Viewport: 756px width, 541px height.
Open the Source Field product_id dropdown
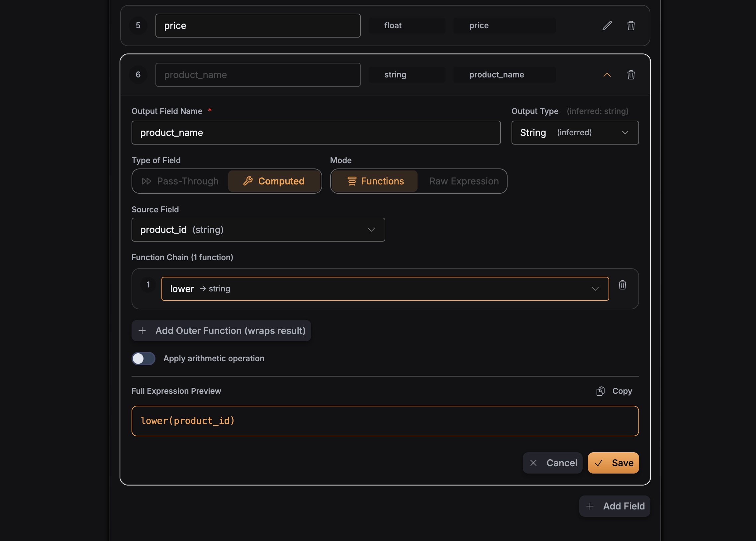258,230
